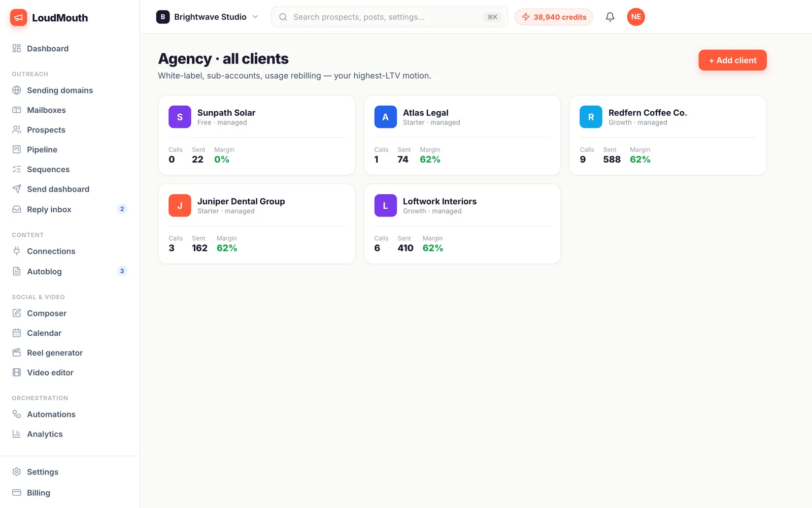Image resolution: width=812 pixels, height=508 pixels.
Task: Click Atlas Legal's 62% margin value
Action: (430, 160)
